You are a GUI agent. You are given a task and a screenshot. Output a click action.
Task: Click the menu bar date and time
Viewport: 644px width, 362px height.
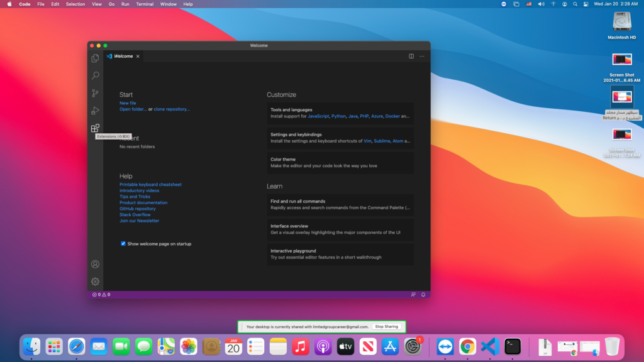pyautogui.click(x=616, y=4)
